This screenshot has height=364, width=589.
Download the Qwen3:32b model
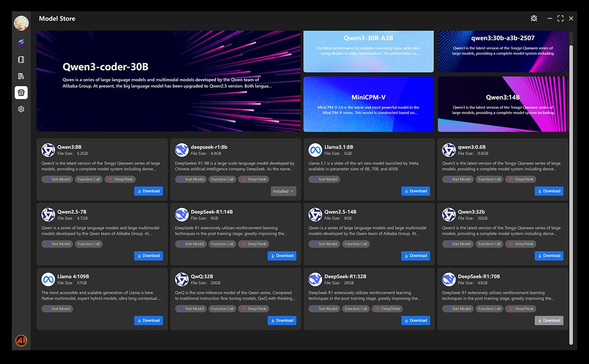pos(549,256)
